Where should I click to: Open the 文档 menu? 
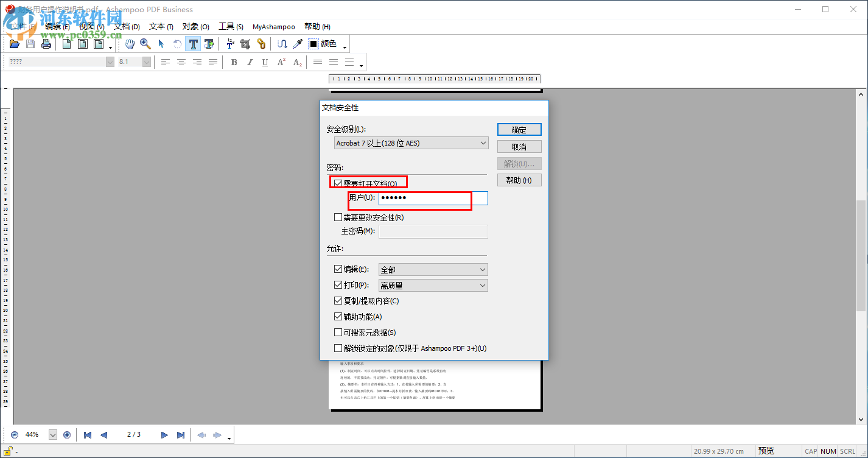126,26
